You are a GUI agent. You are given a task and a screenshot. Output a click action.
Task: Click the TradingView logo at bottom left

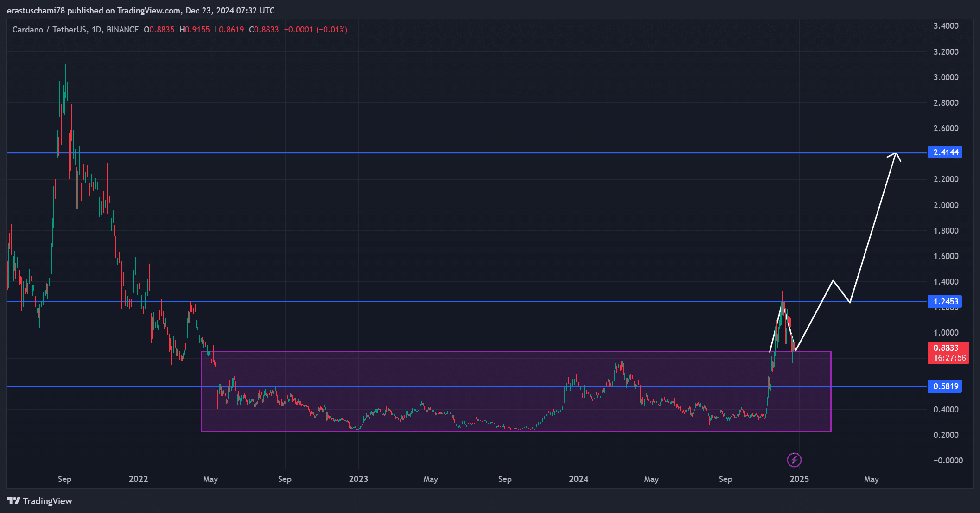(40, 501)
